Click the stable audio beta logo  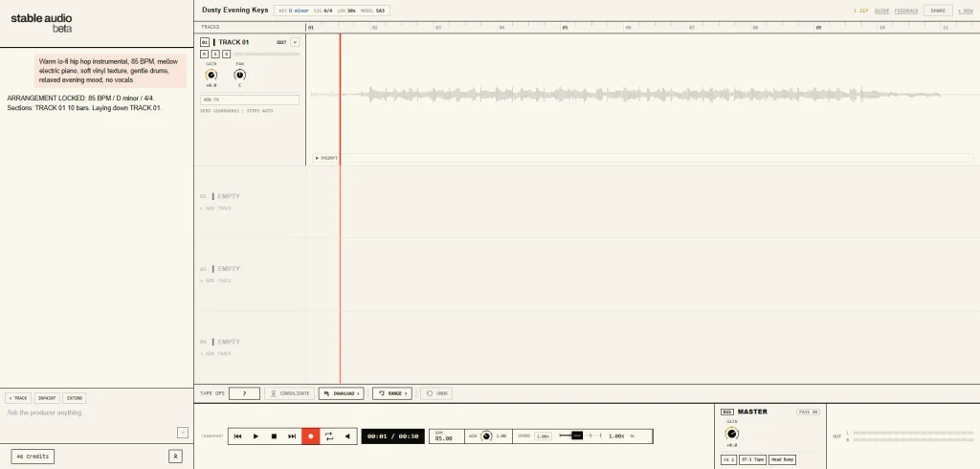click(x=41, y=23)
